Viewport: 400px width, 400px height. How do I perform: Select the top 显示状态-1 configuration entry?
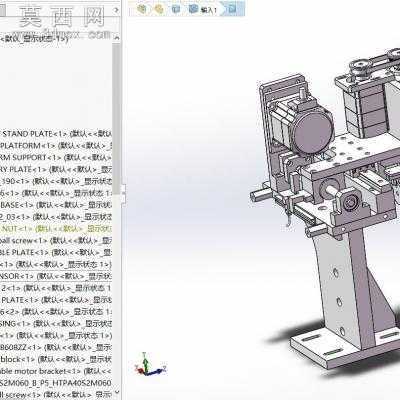coord(35,38)
